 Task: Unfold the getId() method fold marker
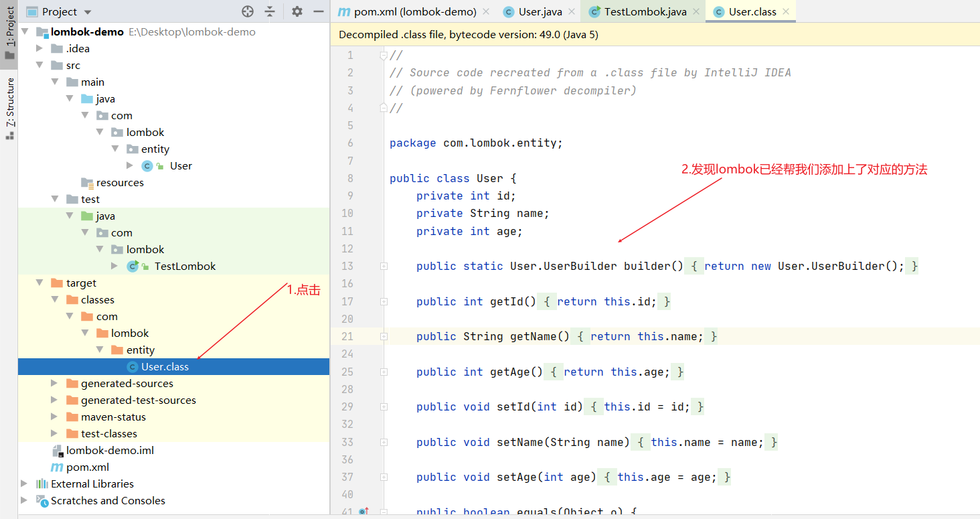(x=384, y=301)
